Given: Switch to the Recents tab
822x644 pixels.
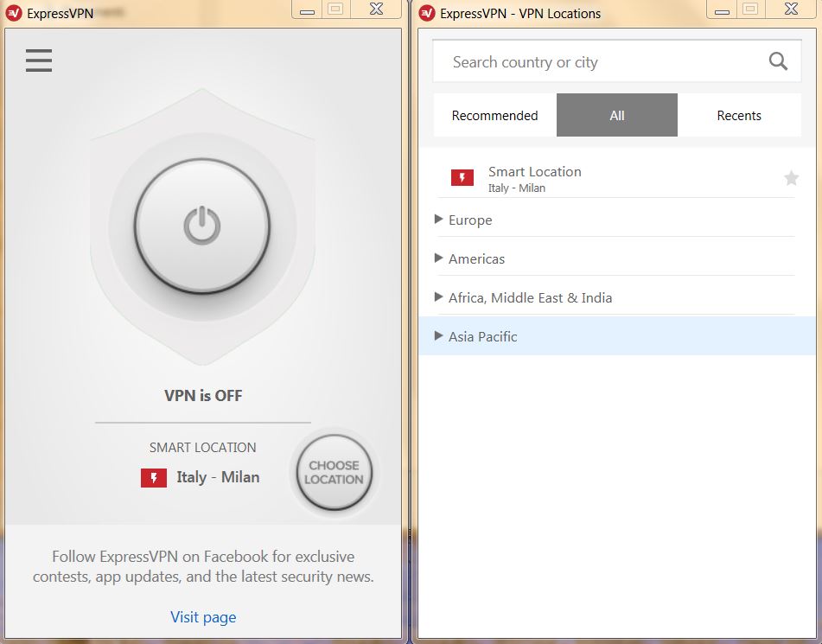Looking at the screenshot, I should 739,115.
